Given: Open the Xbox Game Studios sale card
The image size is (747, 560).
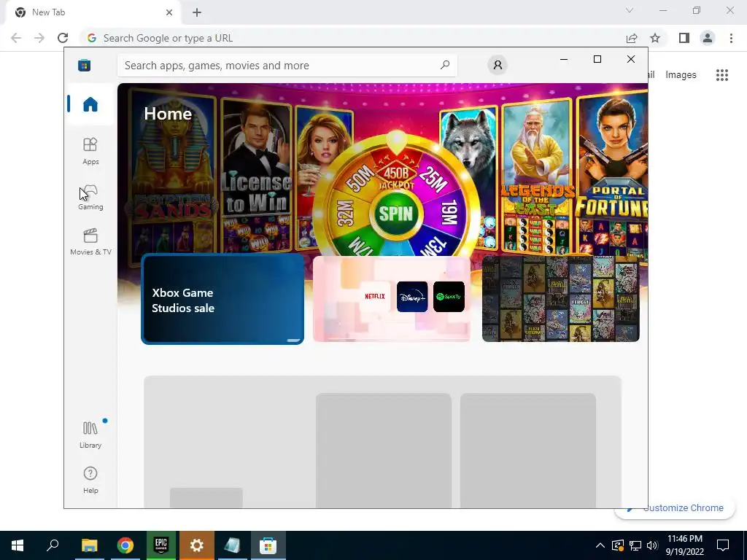Looking at the screenshot, I should pos(222,299).
